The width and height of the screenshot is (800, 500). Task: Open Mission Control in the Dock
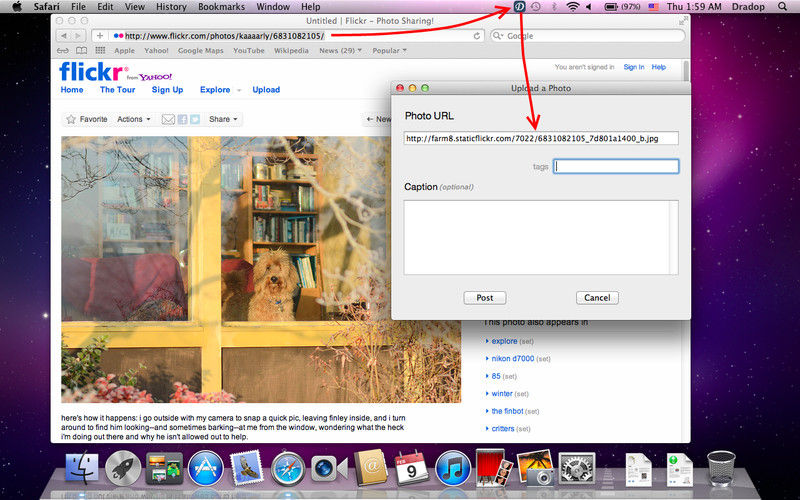[x=164, y=468]
